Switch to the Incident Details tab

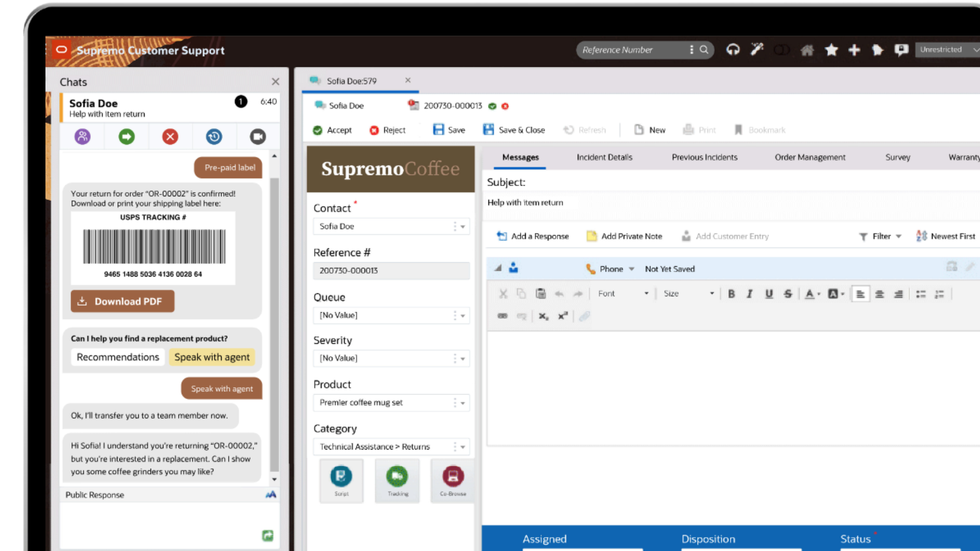tap(604, 157)
